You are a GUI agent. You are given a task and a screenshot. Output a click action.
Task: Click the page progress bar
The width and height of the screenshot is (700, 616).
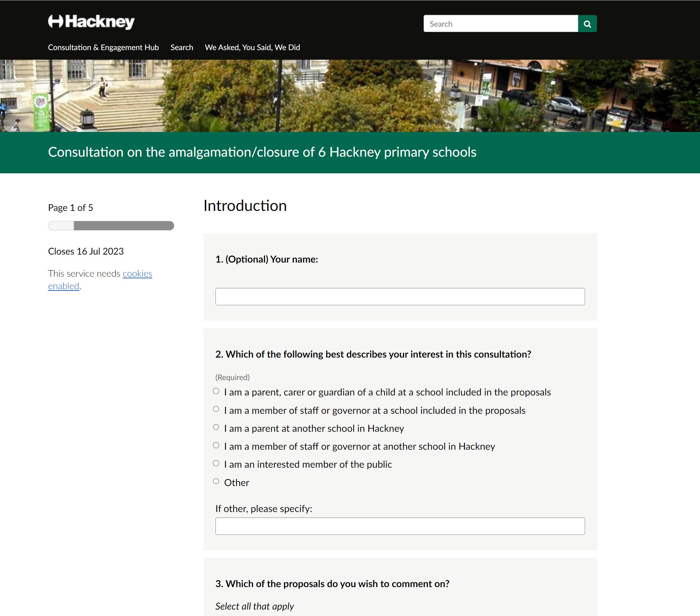(x=111, y=226)
